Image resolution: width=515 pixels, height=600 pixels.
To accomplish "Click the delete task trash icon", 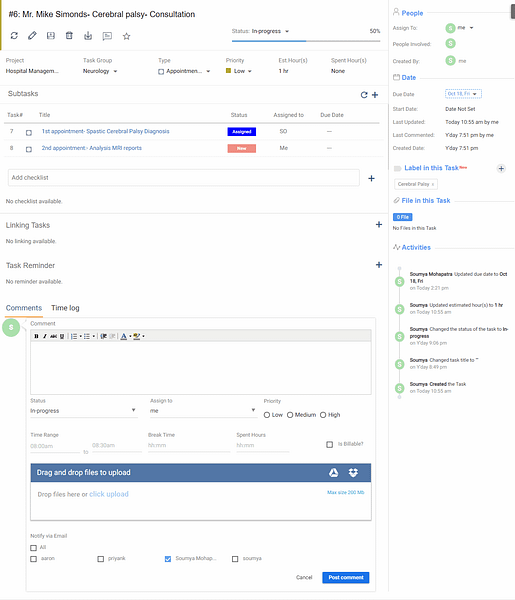I will pyautogui.click(x=69, y=36).
